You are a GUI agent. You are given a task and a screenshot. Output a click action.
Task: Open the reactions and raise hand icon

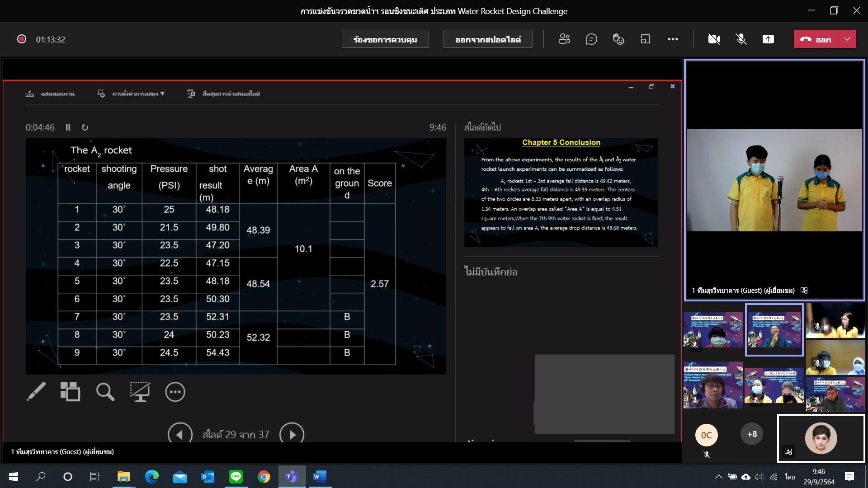click(618, 39)
